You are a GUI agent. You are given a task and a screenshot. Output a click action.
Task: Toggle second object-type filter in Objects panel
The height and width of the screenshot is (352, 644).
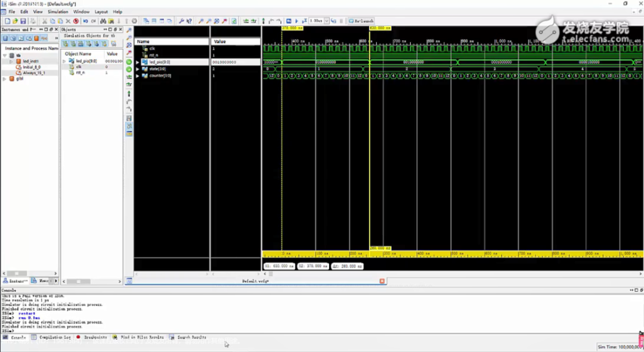pyautogui.click(x=73, y=44)
